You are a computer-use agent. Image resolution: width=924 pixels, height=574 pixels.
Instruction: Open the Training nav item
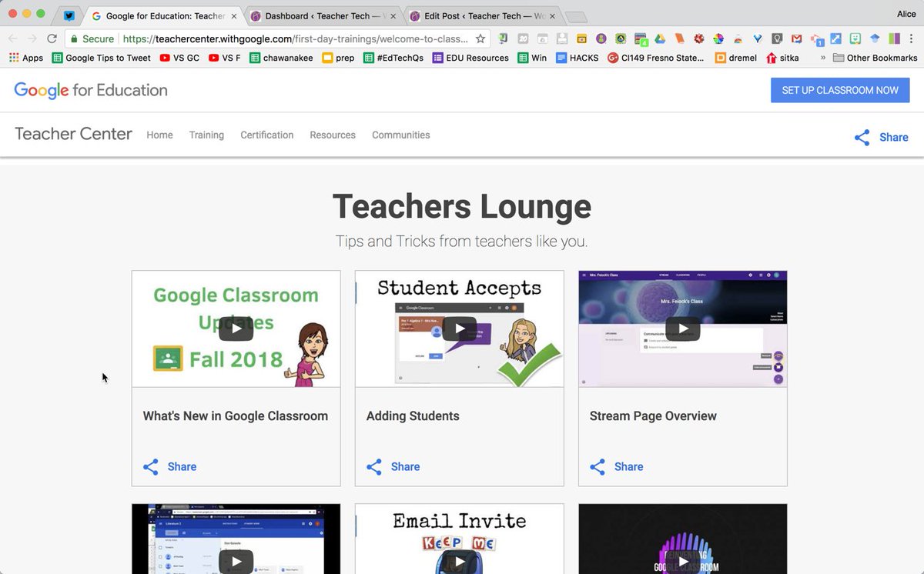pyautogui.click(x=206, y=135)
